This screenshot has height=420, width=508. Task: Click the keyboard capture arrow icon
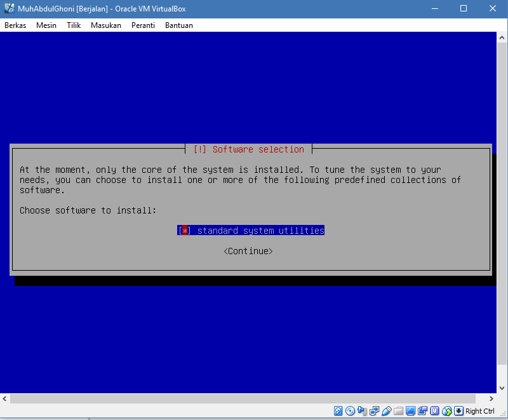pos(458,411)
